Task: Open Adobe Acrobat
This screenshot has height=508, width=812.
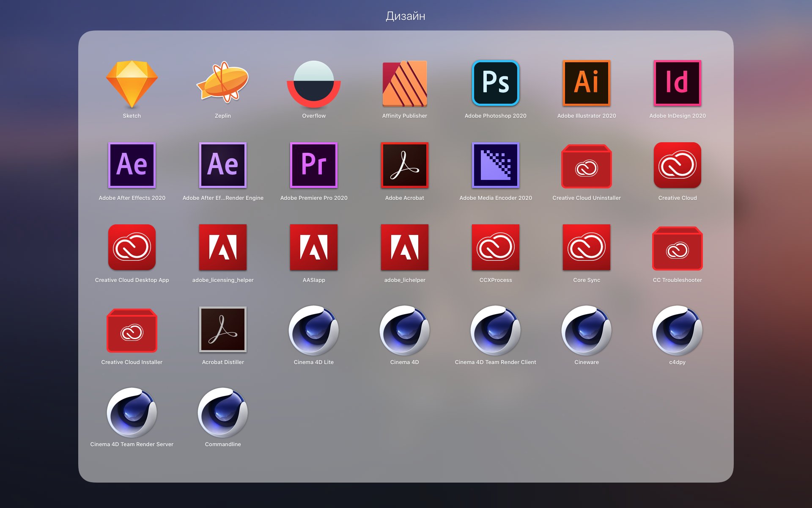Action: coord(405,165)
